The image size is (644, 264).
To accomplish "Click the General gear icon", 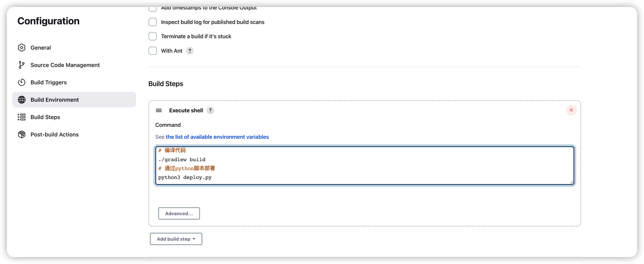I will pos(21,48).
